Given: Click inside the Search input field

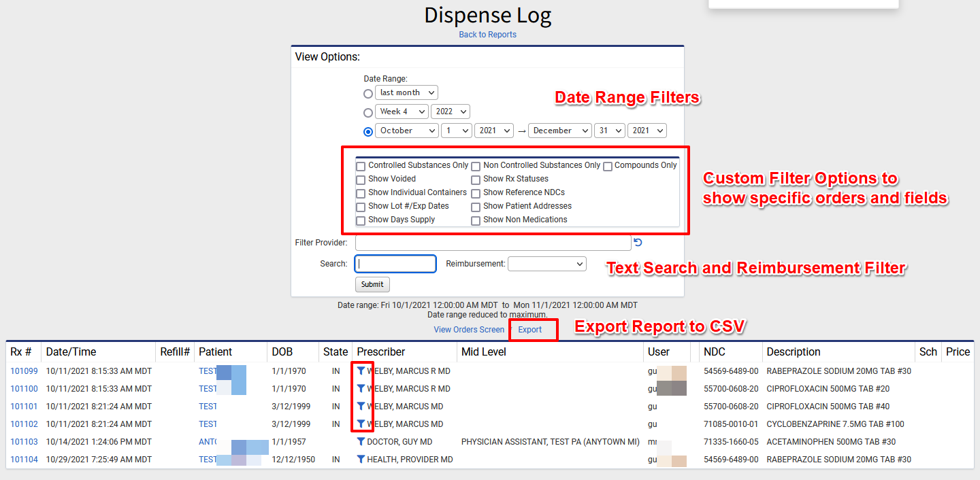Looking at the screenshot, I should click(395, 263).
